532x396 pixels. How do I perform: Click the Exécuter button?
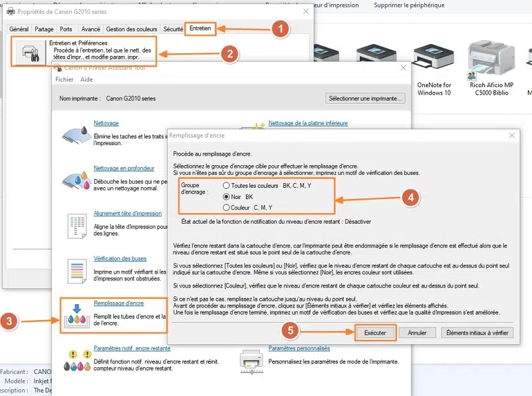tap(375, 333)
